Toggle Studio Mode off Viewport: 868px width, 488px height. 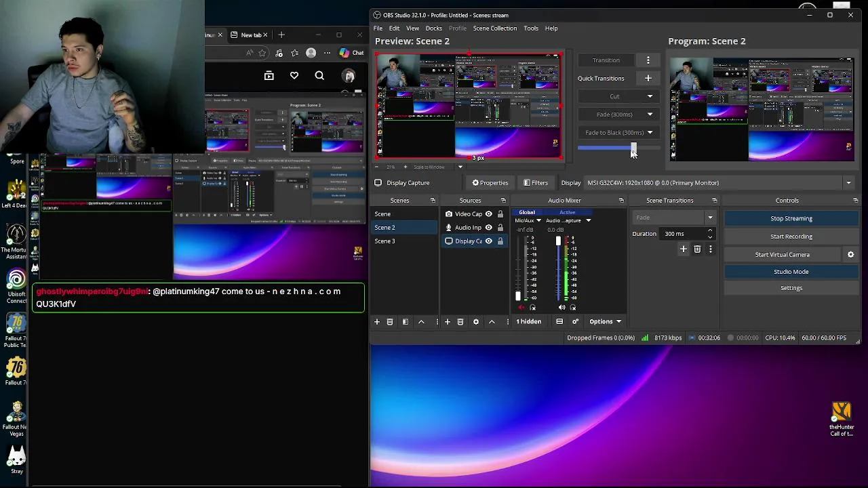pos(791,271)
